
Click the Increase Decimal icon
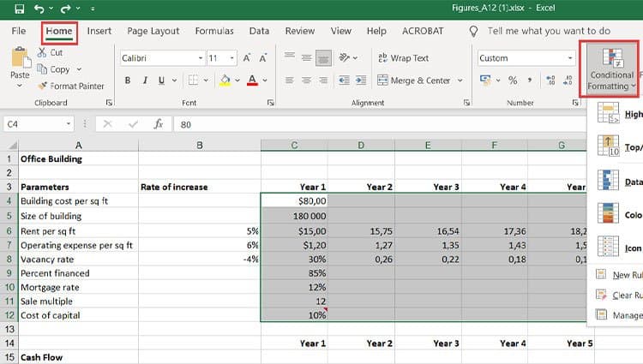[550, 81]
